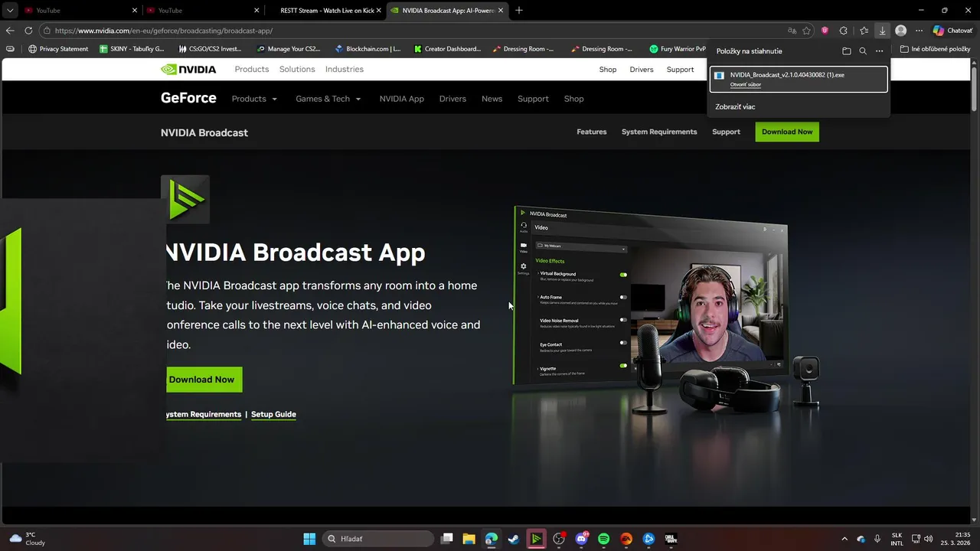Open Creator Dashboard bookmark
980x551 pixels.
[447, 49]
